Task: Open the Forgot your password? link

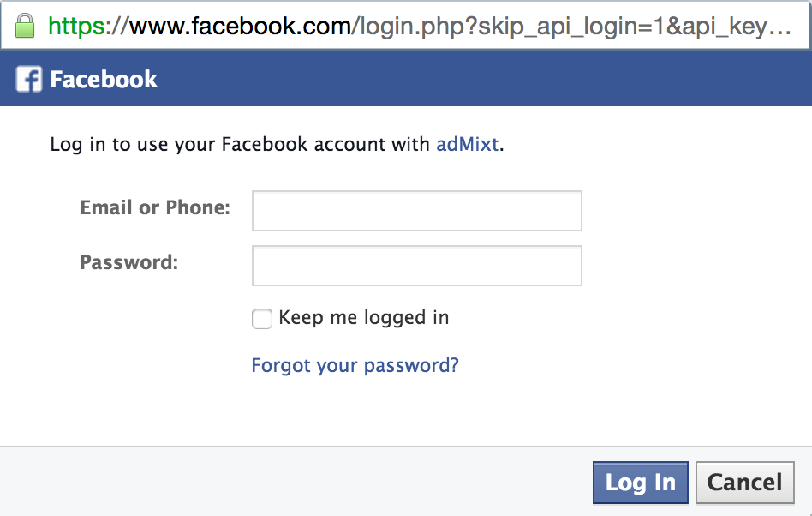Action: point(355,366)
